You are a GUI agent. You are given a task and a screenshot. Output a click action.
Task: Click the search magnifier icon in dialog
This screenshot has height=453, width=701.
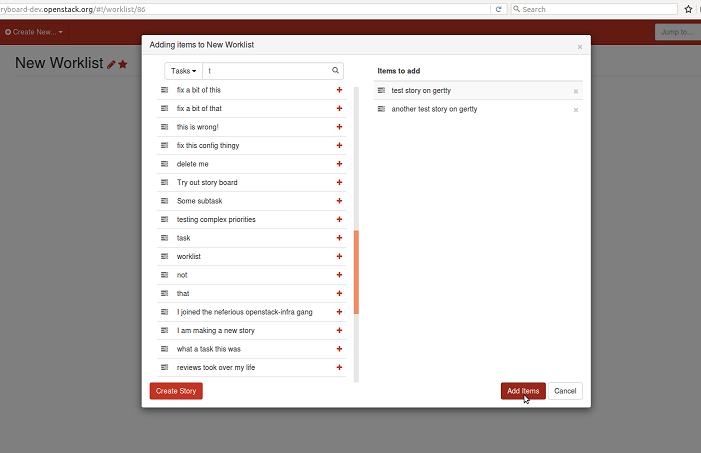336,71
